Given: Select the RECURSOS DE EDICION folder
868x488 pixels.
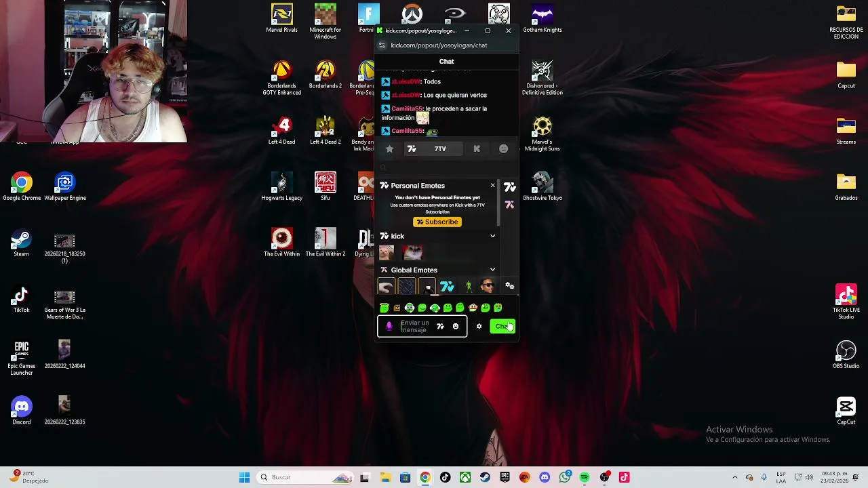Looking at the screenshot, I should 846,22.
